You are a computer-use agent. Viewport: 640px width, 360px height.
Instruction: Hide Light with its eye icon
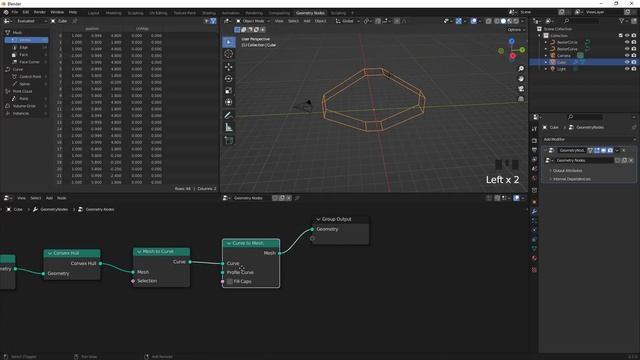coord(627,69)
